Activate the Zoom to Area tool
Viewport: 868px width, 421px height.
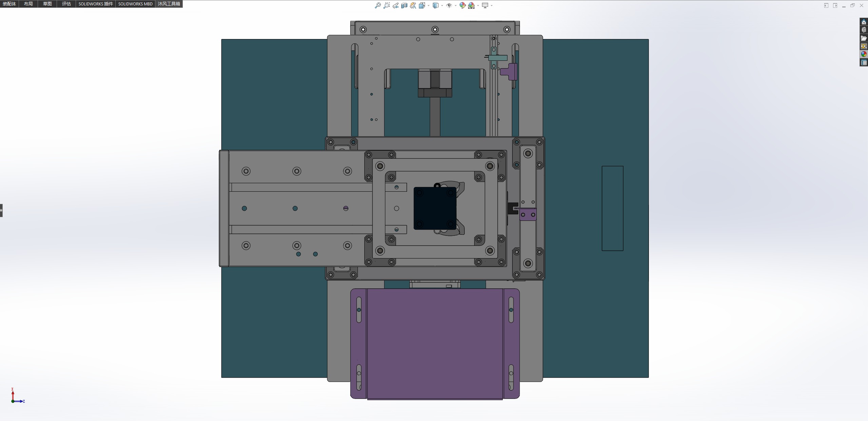[x=386, y=5]
